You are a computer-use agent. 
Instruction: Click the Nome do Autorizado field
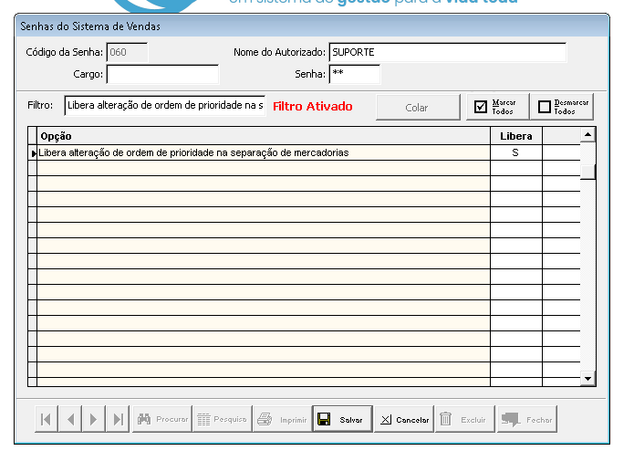(x=447, y=52)
